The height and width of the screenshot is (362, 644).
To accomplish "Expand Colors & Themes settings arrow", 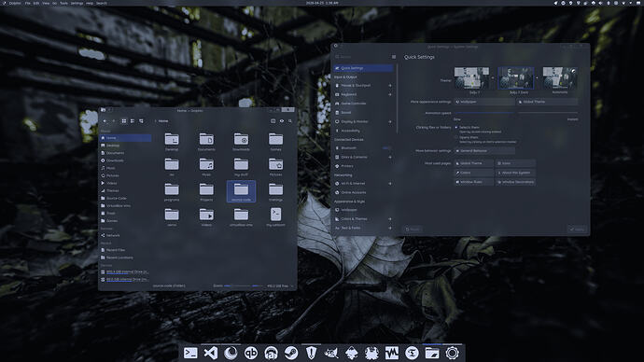I will [390, 219].
